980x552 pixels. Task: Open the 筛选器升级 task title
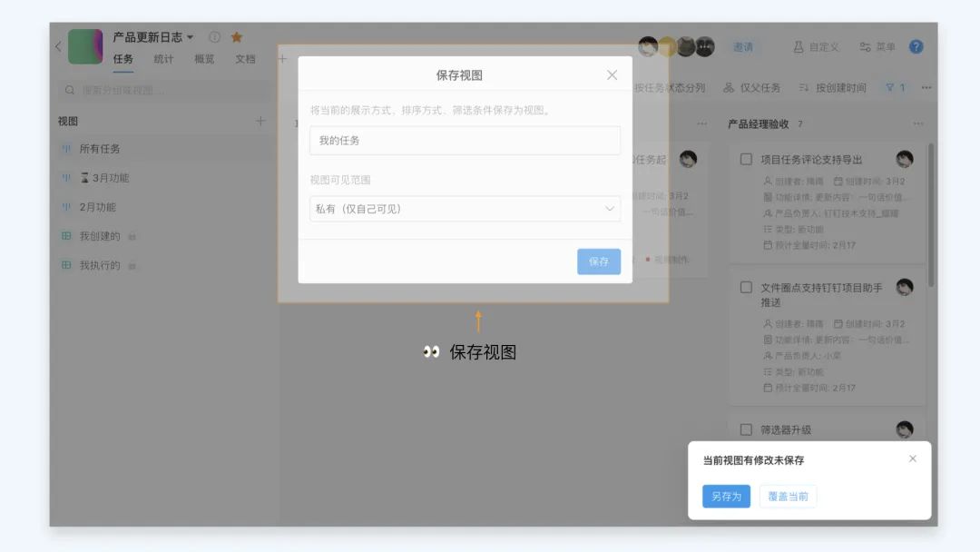(x=786, y=430)
